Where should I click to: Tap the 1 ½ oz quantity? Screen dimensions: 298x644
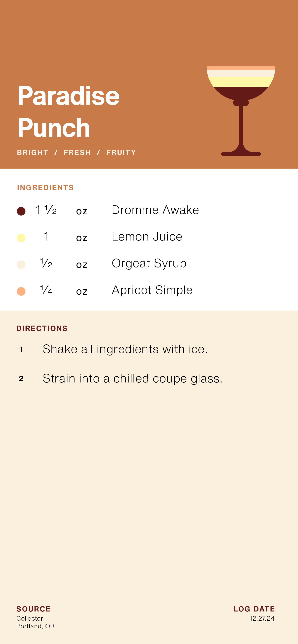[x=46, y=210]
